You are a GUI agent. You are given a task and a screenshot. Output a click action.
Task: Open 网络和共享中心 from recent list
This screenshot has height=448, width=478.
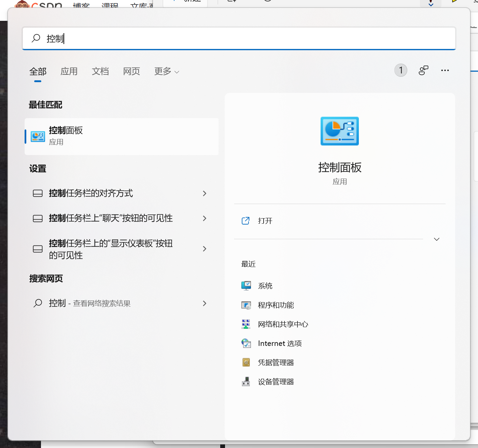283,324
